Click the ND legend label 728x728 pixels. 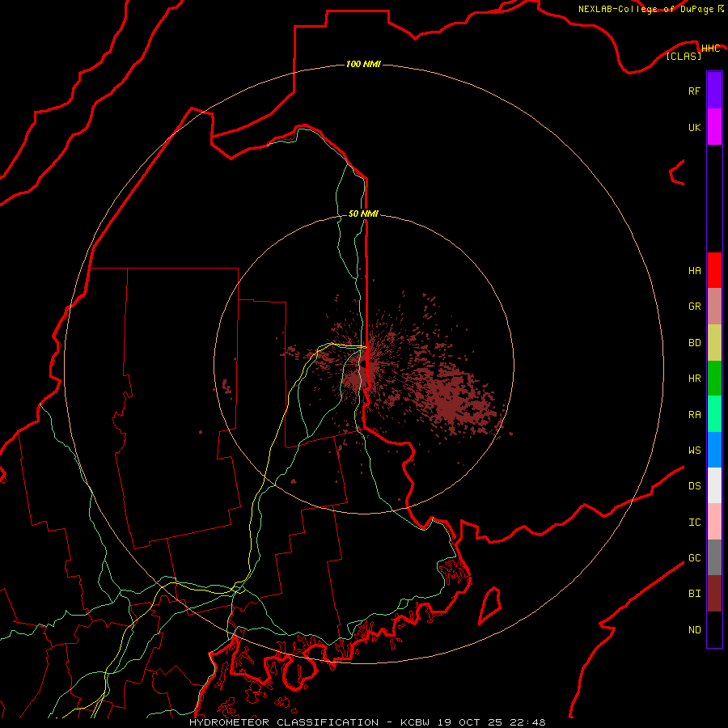(x=694, y=629)
